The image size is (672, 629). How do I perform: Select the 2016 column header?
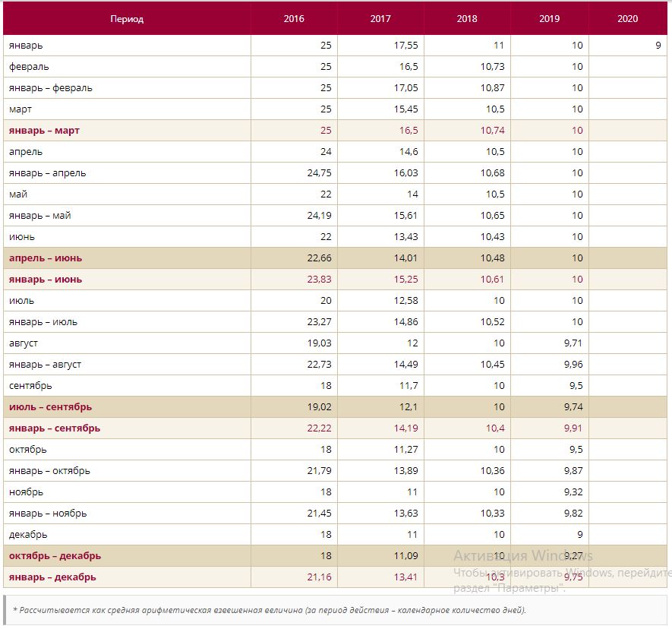click(294, 19)
